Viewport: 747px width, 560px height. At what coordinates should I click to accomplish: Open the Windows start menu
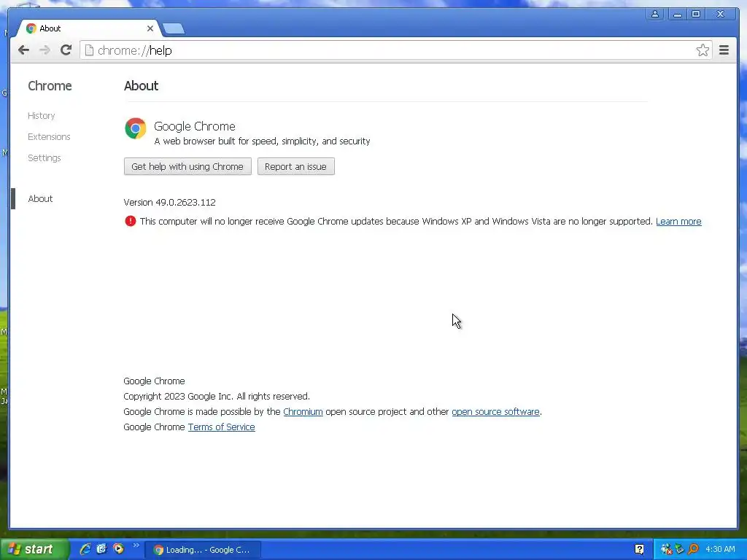pyautogui.click(x=34, y=549)
